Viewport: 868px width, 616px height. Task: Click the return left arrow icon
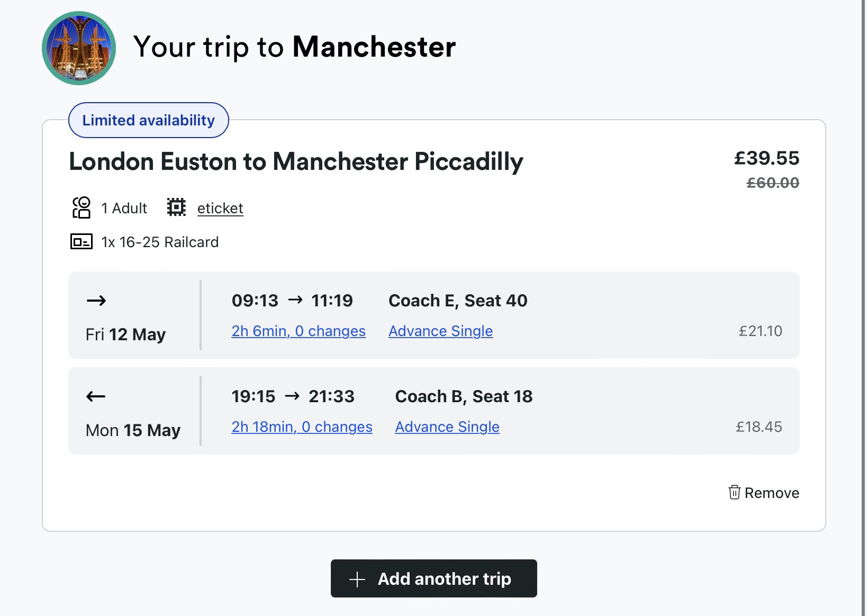(96, 396)
